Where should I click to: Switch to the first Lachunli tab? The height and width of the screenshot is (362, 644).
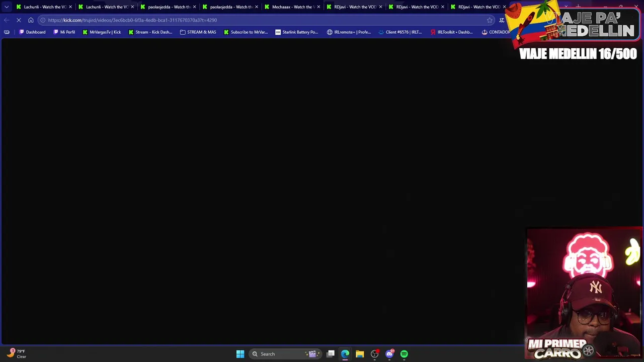pos(44,7)
